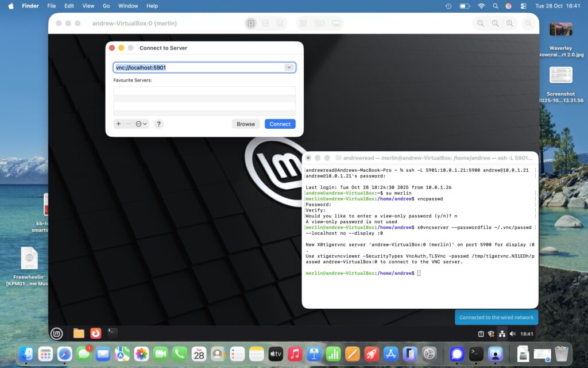Click the Connect button
Viewport: 588px width, 368px height.
(280, 124)
